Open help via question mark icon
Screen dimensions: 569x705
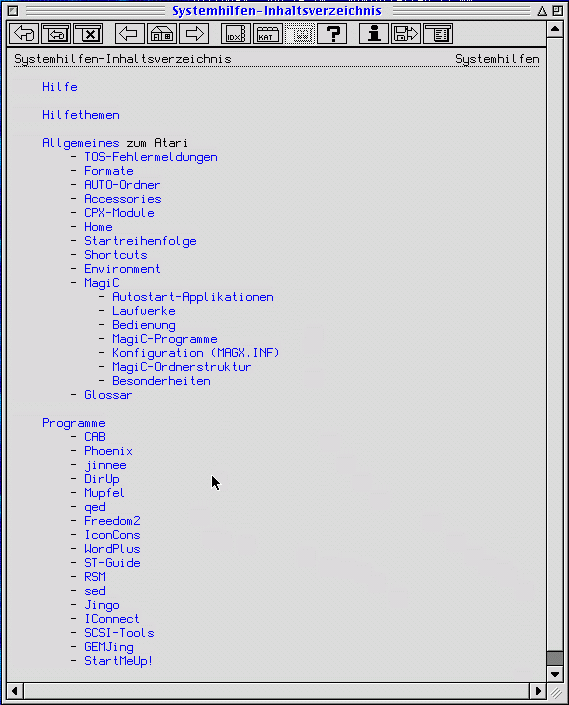(332, 34)
